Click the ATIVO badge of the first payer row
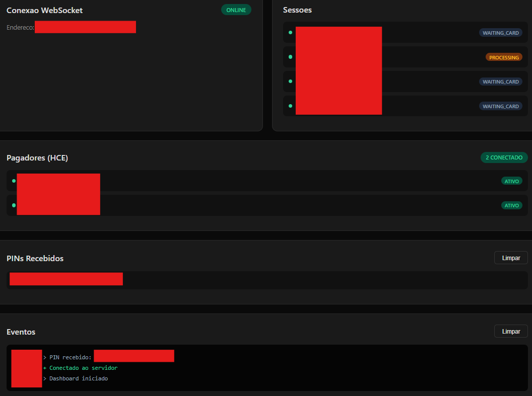 [x=512, y=181]
